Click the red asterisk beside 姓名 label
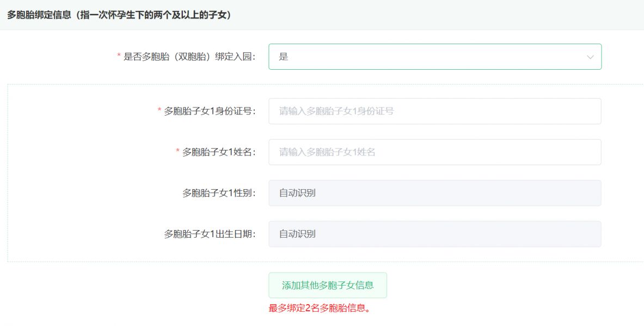Image resolution: width=644 pixels, height=326 pixels. (178, 152)
